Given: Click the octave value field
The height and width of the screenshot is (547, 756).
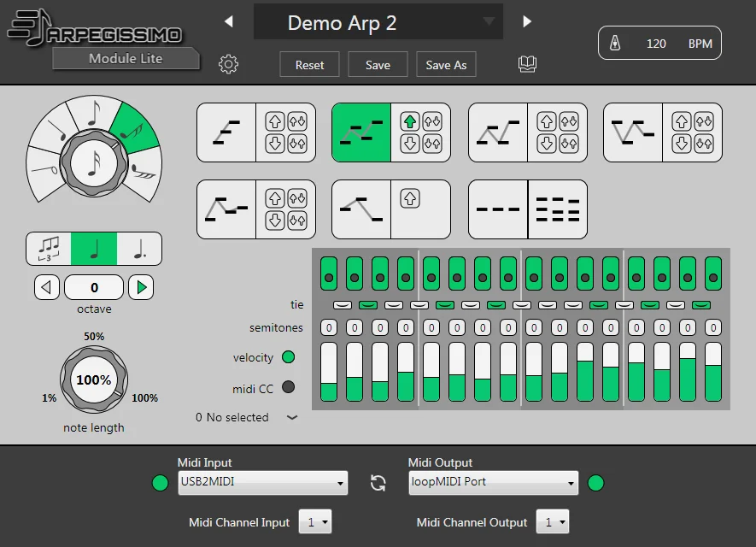Looking at the screenshot, I should coord(94,287).
